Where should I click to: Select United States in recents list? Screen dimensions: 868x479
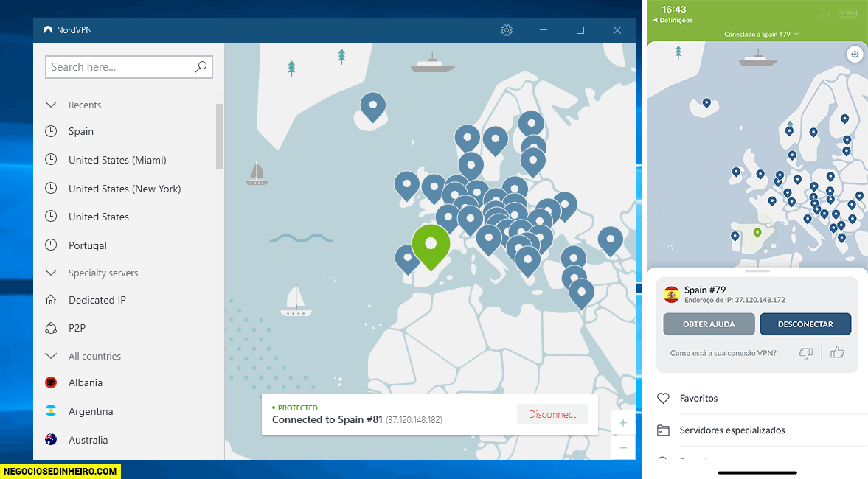[99, 217]
